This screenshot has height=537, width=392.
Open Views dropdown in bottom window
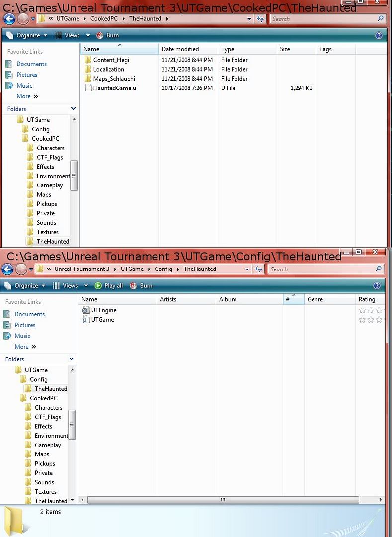[x=86, y=285]
